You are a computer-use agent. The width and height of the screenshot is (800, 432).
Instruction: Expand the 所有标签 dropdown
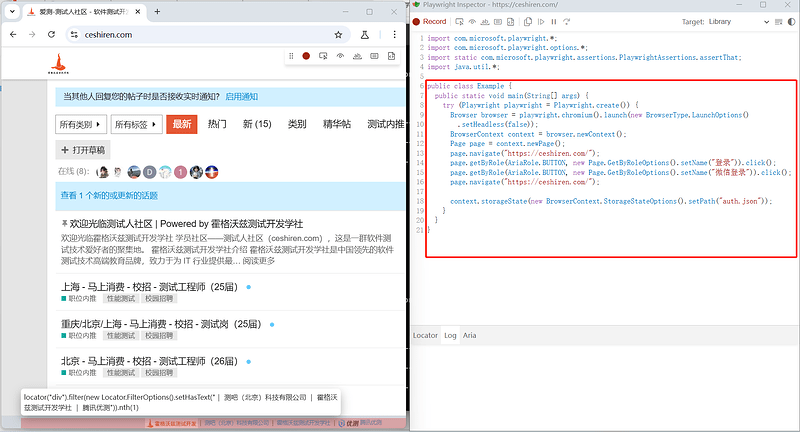[x=136, y=124]
